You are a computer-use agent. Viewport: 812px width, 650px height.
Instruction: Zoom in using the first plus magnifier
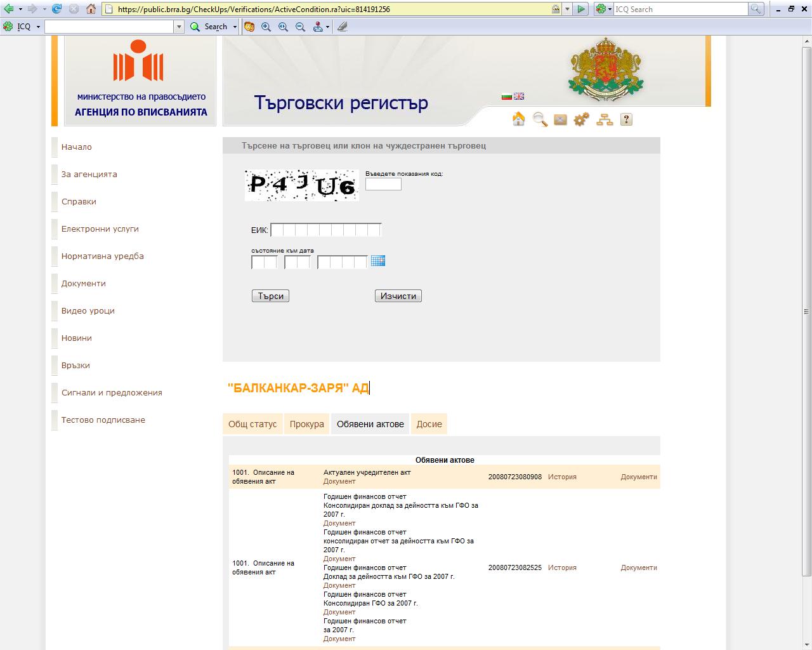[x=266, y=27]
